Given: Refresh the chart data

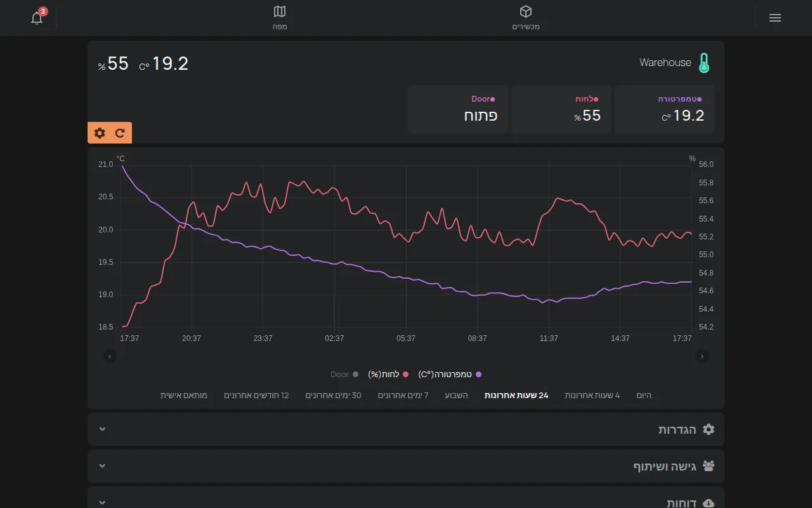Looking at the screenshot, I should click(120, 133).
